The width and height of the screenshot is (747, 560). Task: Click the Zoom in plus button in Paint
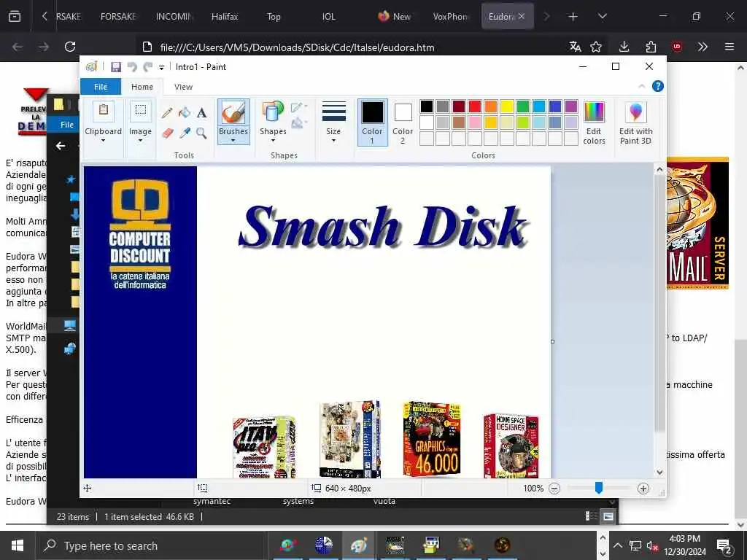pyautogui.click(x=643, y=489)
